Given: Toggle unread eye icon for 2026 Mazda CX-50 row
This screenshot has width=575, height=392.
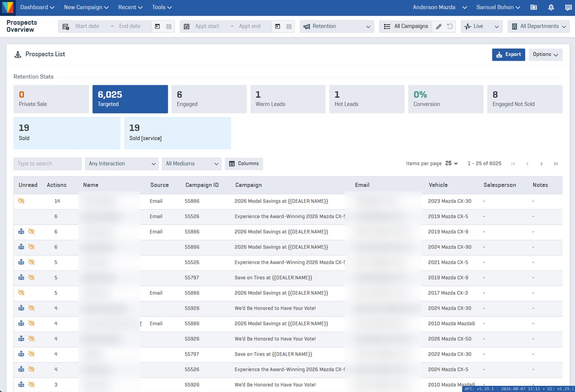Looking at the screenshot, I should click(x=32, y=339).
